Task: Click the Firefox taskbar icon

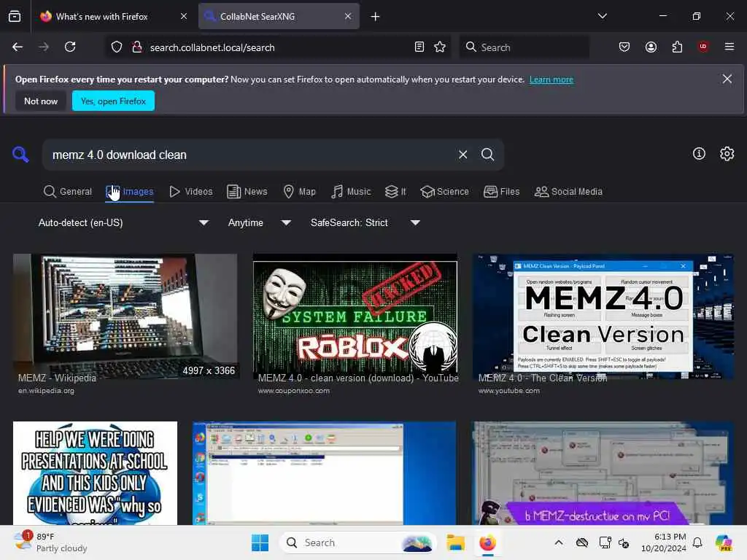Action: point(487,542)
